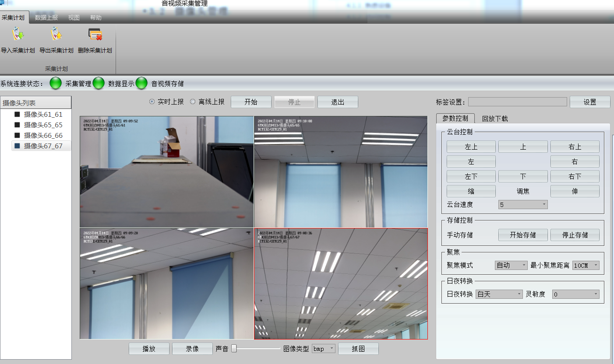
Task: Open the 日夜转换 dropdown showing 白天
Action: point(499,294)
